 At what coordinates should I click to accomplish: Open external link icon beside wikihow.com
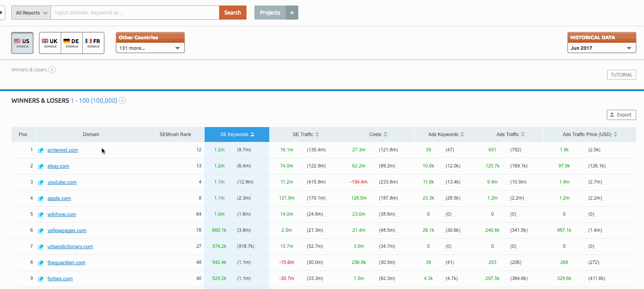click(41, 215)
